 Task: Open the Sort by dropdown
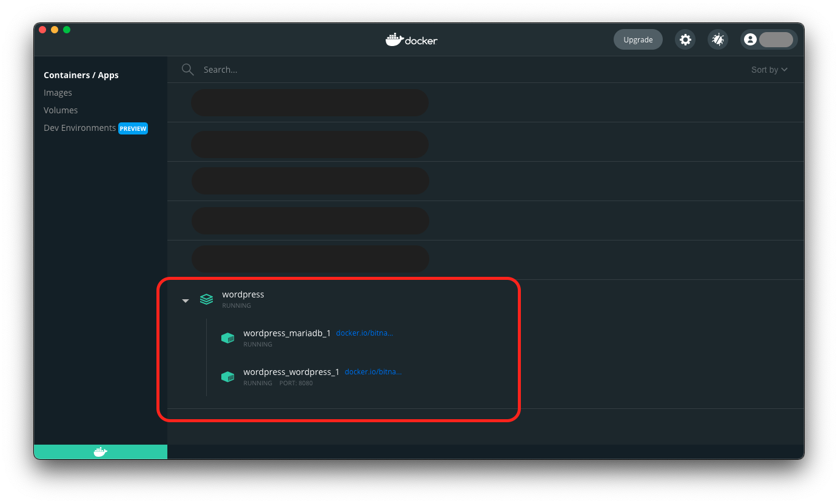point(769,70)
